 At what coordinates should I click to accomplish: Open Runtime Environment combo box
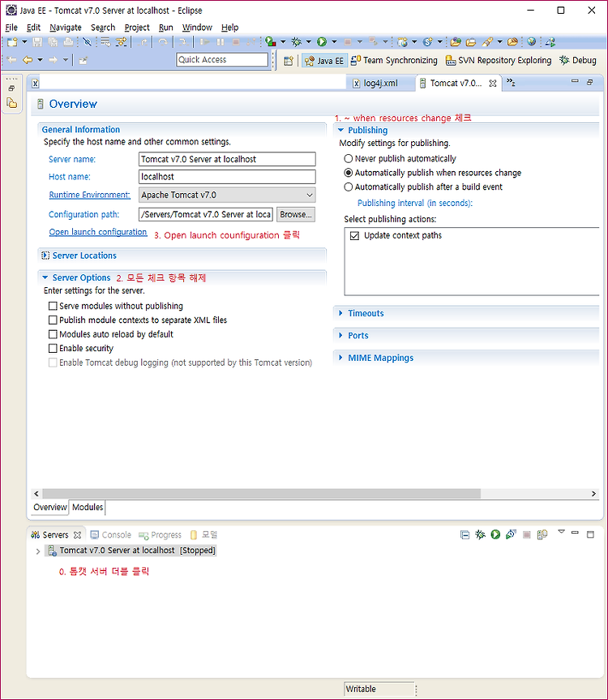pyautogui.click(x=227, y=195)
